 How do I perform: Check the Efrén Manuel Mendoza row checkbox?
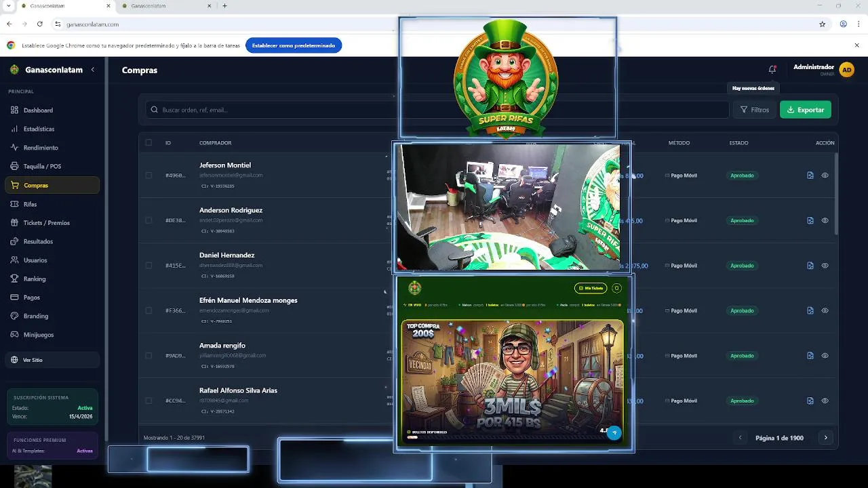pyautogui.click(x=149, y=310)
